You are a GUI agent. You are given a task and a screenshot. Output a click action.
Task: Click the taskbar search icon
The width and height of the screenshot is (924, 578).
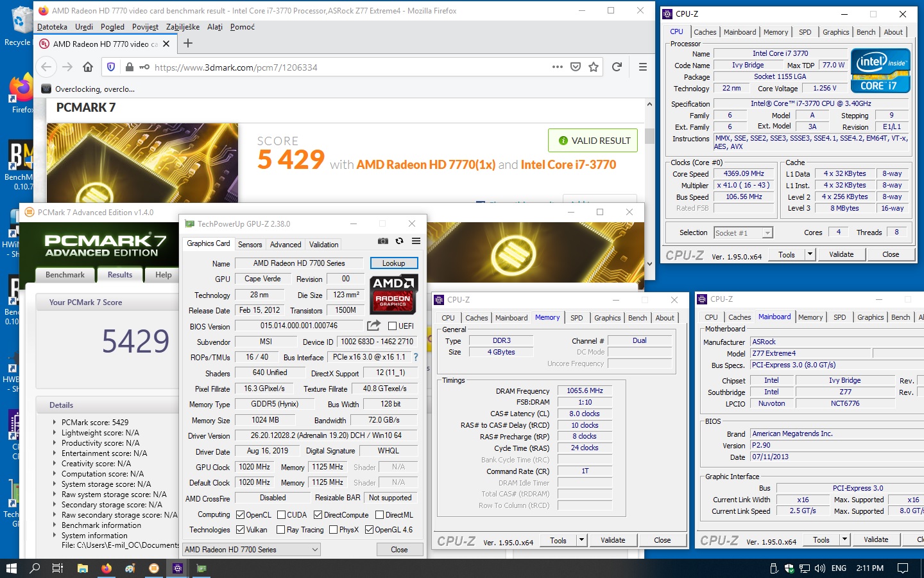tap(35, 568)
